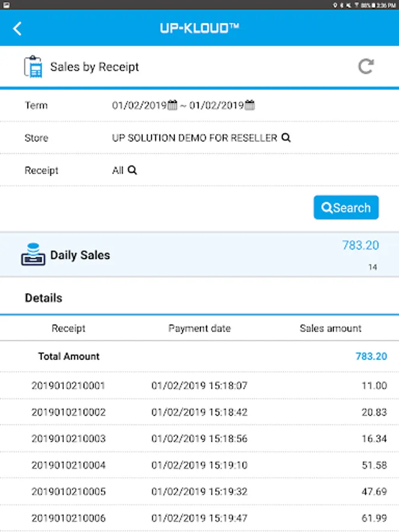
Task: Click the receipt count 14
Action: [x=373, y=267]
